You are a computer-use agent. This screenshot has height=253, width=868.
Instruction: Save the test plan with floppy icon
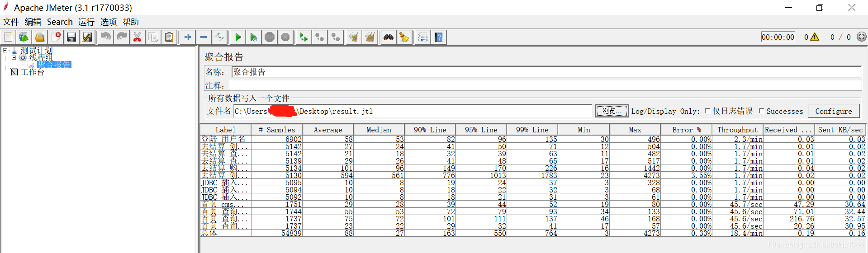pyautogui.click(x=71, y=37)
